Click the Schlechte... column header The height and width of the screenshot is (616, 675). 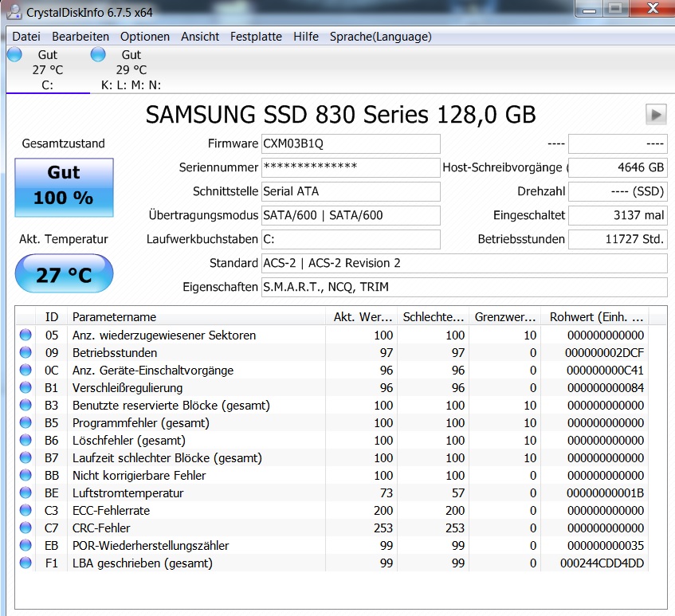[x=433, y=317]
